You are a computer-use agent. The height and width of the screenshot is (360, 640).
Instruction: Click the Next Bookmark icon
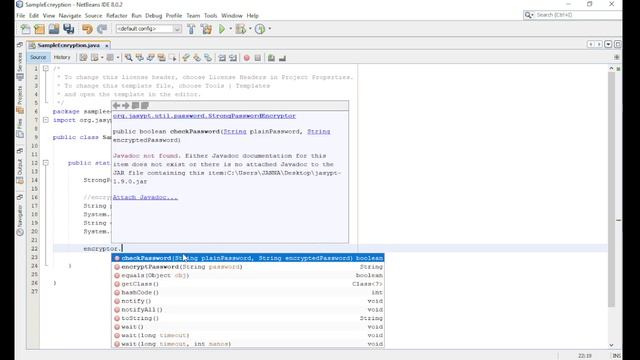click(x=197, y=58)
